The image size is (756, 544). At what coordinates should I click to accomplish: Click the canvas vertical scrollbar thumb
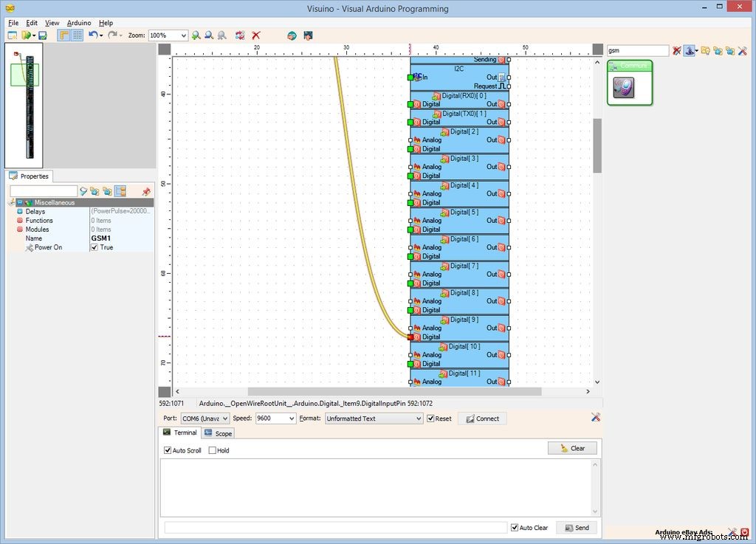597,145
